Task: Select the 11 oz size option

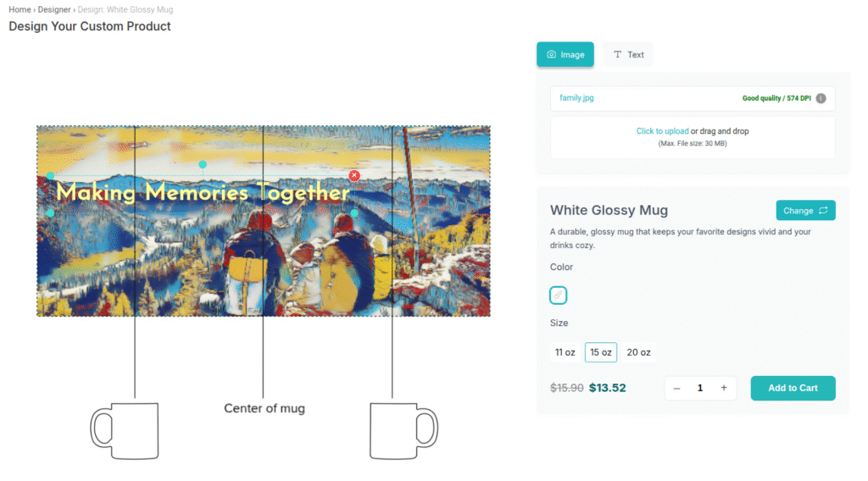Action: (565, 352)
